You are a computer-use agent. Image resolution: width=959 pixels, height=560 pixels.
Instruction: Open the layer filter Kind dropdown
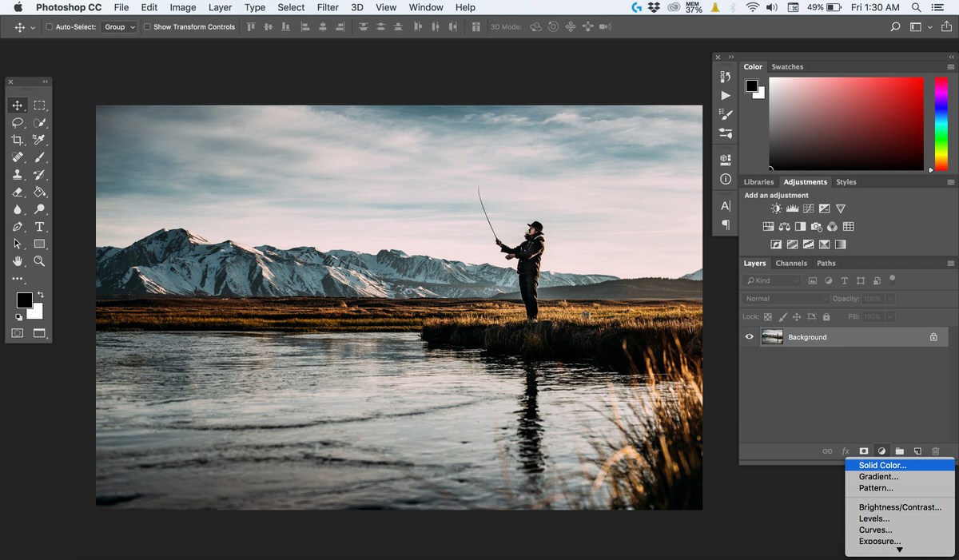771,280
